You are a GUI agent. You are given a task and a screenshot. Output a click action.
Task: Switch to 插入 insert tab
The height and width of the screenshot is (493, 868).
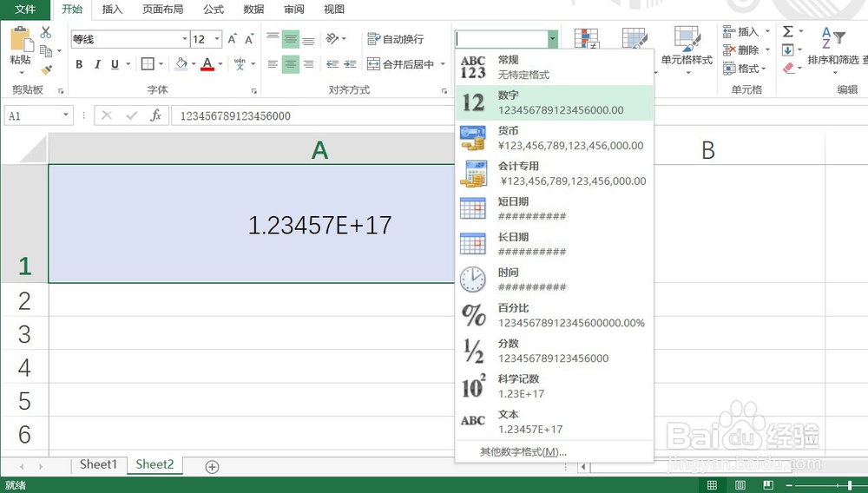(x=112, y=10)
